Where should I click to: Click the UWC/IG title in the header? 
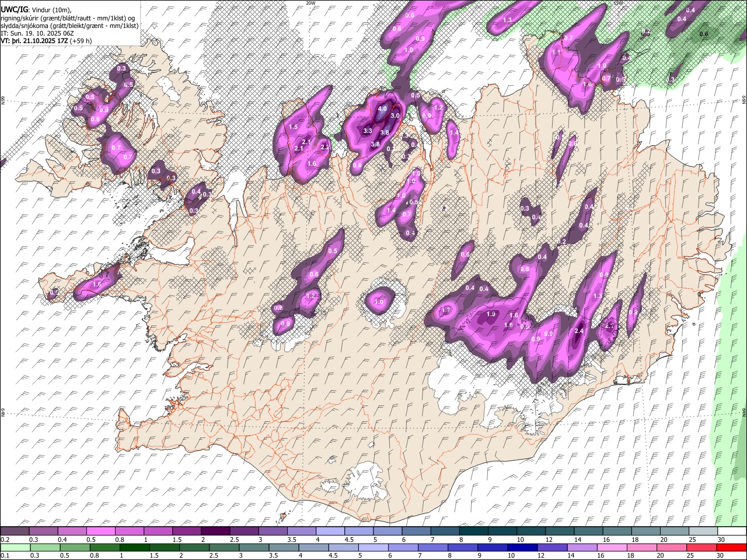pos(13,10)
